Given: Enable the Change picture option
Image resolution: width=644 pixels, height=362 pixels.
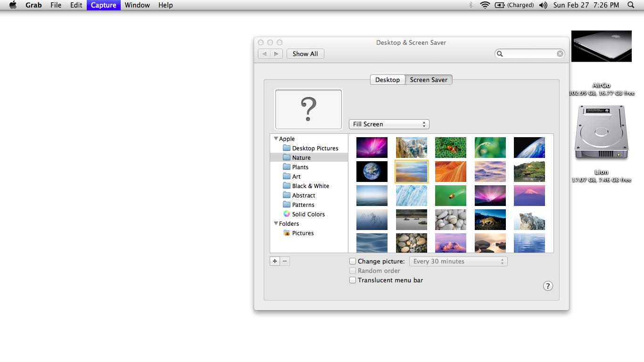Looking at the screenshot, I should click(353, 261).
